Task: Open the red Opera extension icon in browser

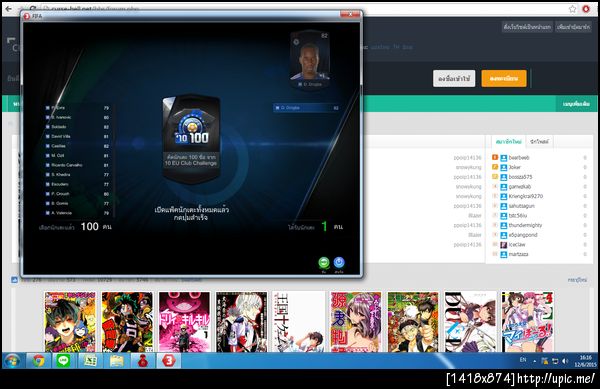Action: (x=586, y=9)
